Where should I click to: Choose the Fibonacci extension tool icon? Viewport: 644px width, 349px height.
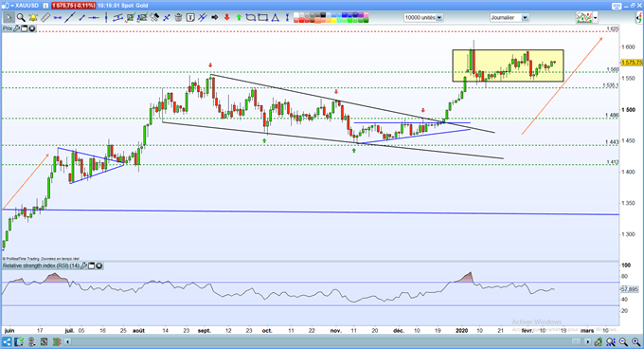click(142, 18)
